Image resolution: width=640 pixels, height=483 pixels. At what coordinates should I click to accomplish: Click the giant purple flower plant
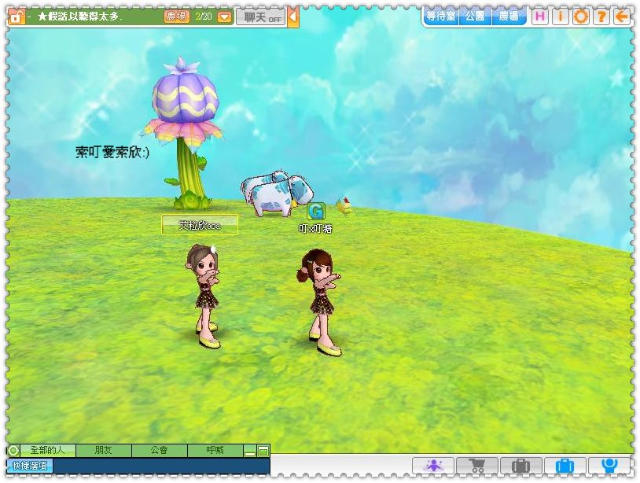(x=184, y=133)
